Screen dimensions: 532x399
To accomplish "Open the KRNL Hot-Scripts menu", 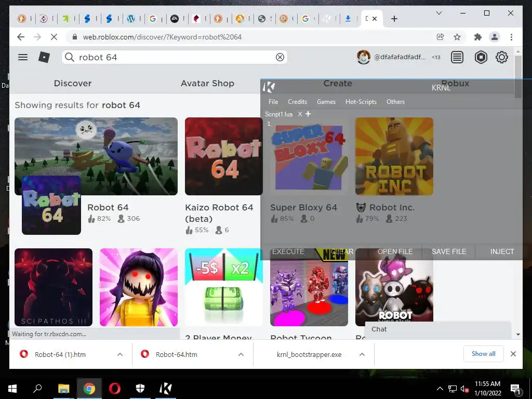I will (x=361, y=101).
